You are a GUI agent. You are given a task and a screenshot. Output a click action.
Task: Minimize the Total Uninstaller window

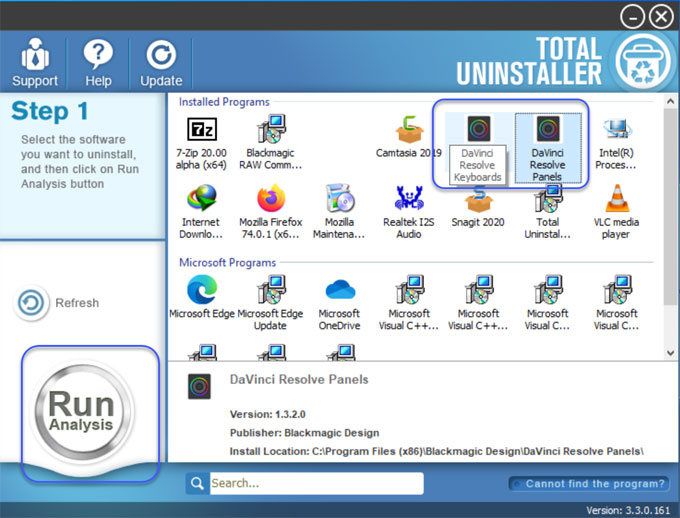click(632, 16)
